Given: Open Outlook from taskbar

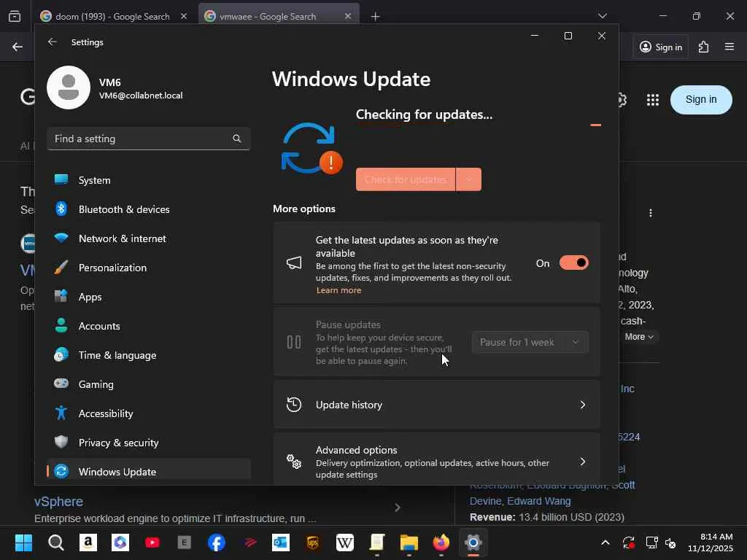Looking at the screenshot, I should [x=281, y=542].
